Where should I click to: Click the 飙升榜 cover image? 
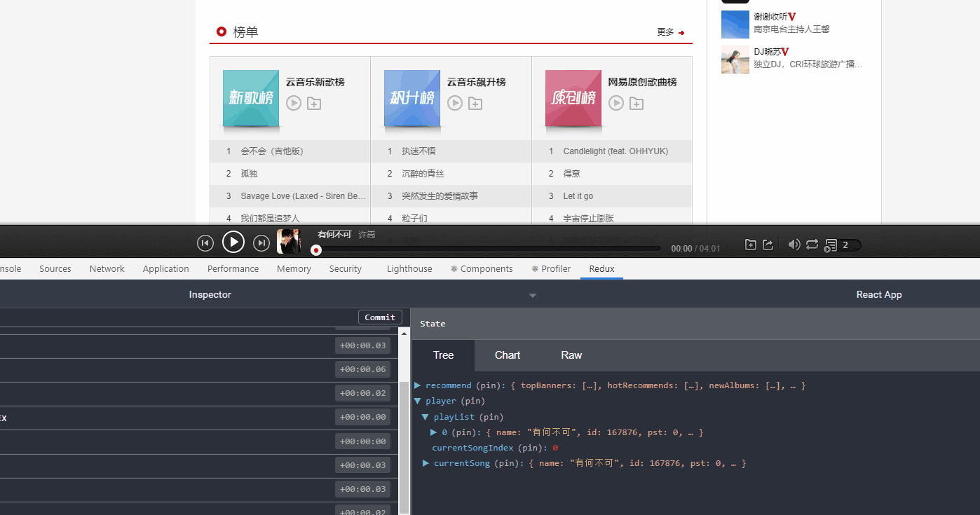[x=412, y=98]
